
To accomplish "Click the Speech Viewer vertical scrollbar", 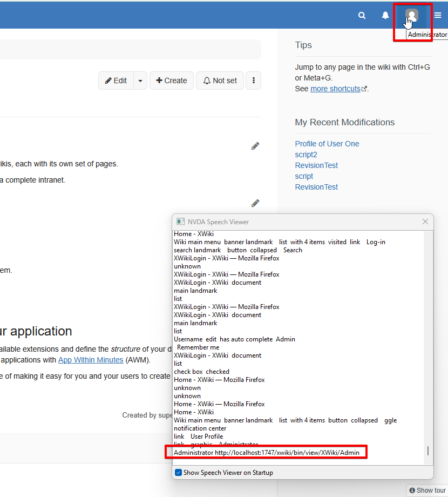I will pyautogui.click(x=428, y=346).
